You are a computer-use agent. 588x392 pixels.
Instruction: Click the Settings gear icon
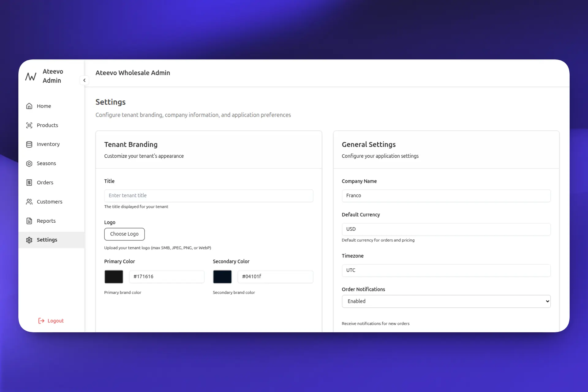pyautogui.click(x=29, y=240)
